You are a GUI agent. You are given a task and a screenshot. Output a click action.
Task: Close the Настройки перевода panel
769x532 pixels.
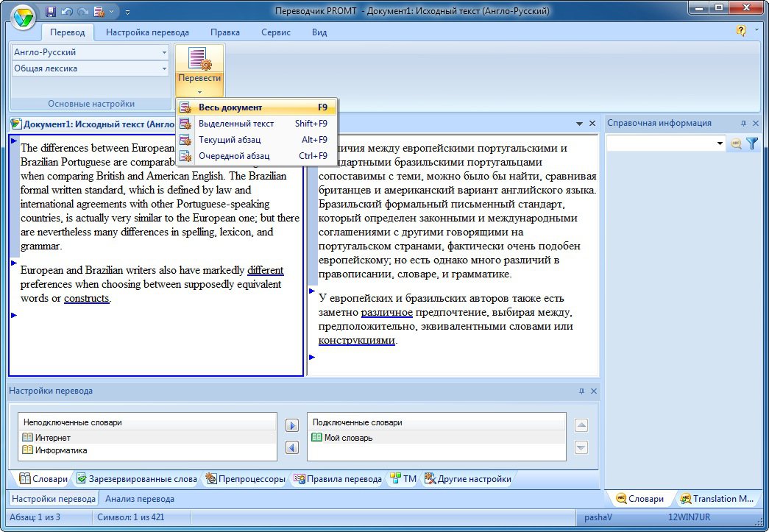coord(593,391)
